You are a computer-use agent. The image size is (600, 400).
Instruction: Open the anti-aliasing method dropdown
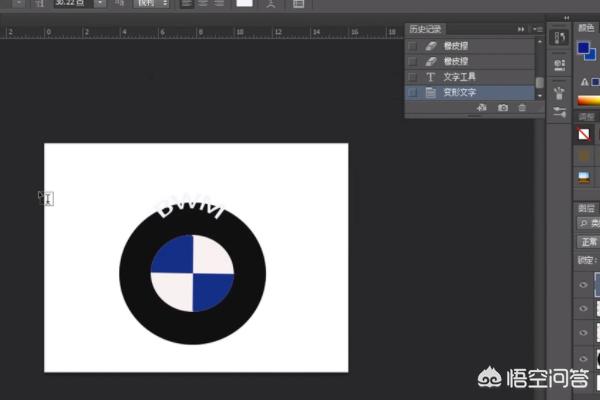(x=152, y=3)
